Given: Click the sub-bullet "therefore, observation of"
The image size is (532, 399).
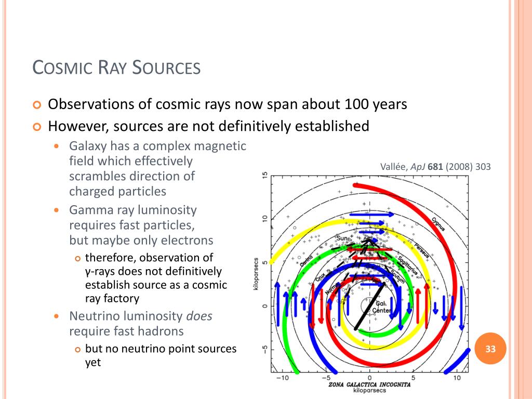Looking at the screenshot, I should tap(149, 258).
